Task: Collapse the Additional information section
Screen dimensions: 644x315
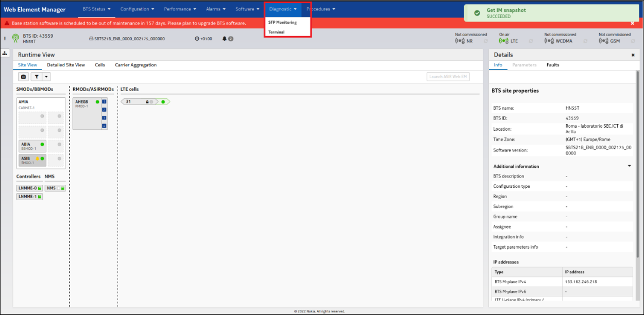Action: coord(629,166)
